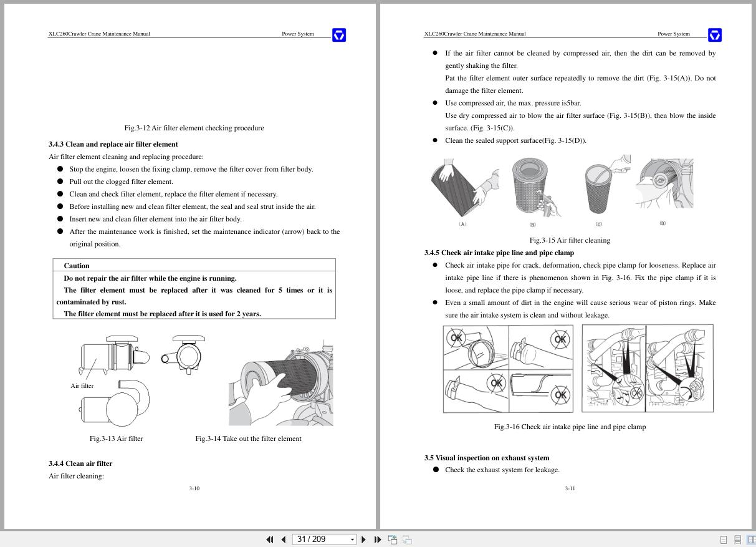Screen dimensions: 756x547
Task: Click caption Fig.3-14 Take out the filter element
Action: click(248, 438)
